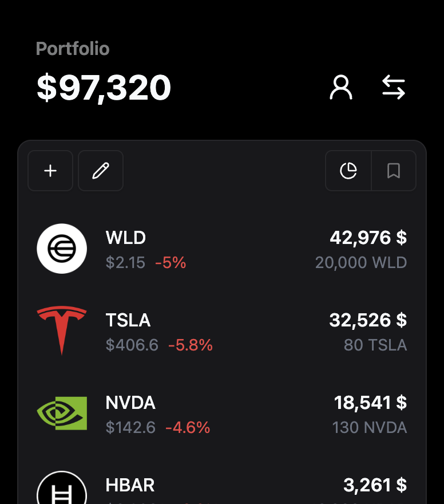Tap the 42,976 $ WLD value
The height and width of the screenshot is (504, 444).
click(x=368, y=238)
